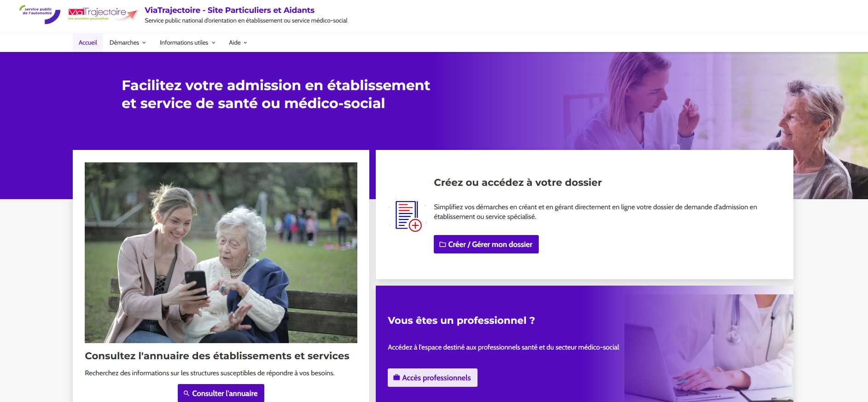Open the Informations utiles dropdown
This screenshot has width=868, height=402.
click(187, 43)
